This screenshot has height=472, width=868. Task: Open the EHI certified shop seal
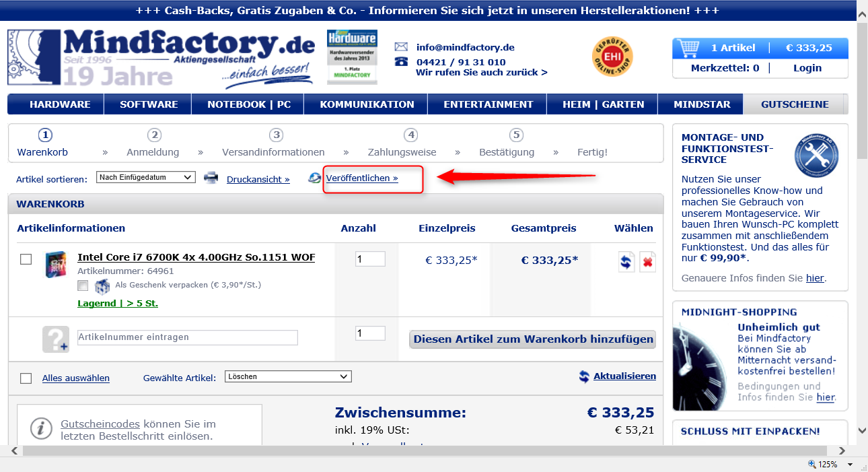click(612, 56)
